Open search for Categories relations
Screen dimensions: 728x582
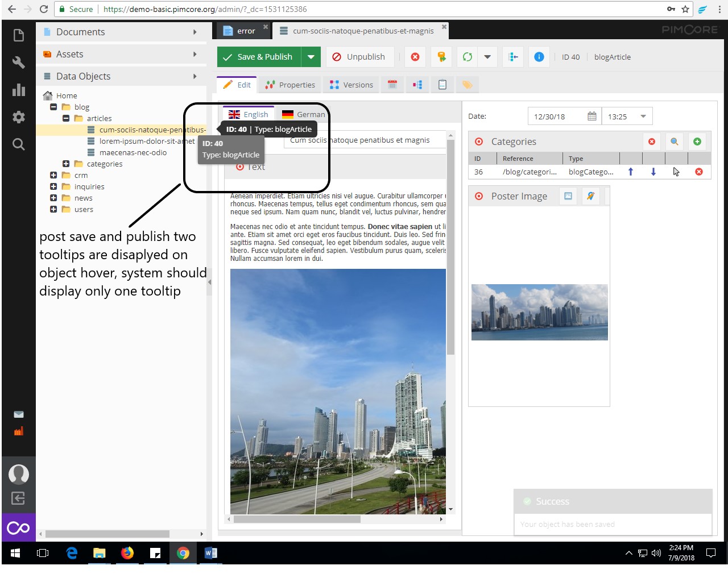coord(675,142)
